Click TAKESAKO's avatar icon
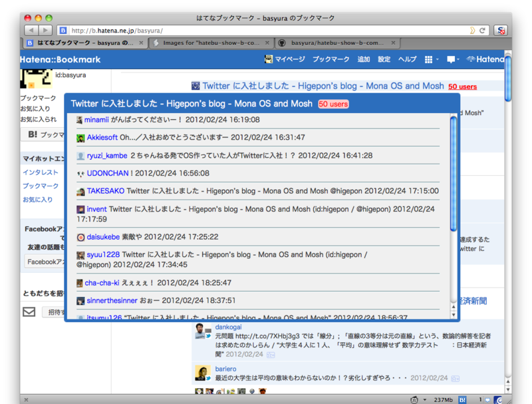Screen dimensions: 532x404 click(80, 192)
